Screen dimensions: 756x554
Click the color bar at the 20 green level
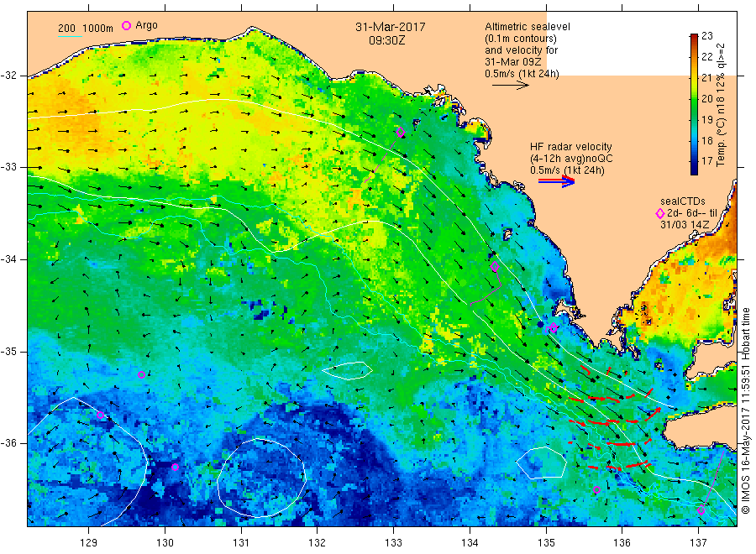coord(694,98)
